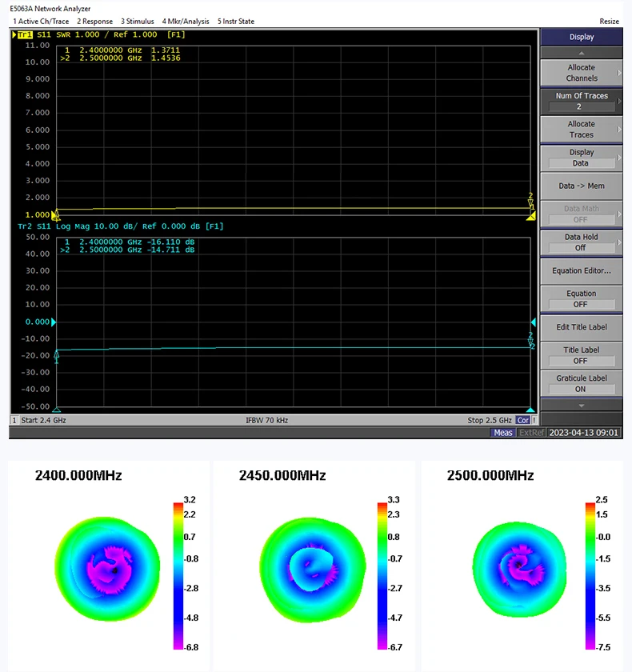Click the Data -> Mem softkey
This screenshot has width=632, height=672.
(582, 186)
